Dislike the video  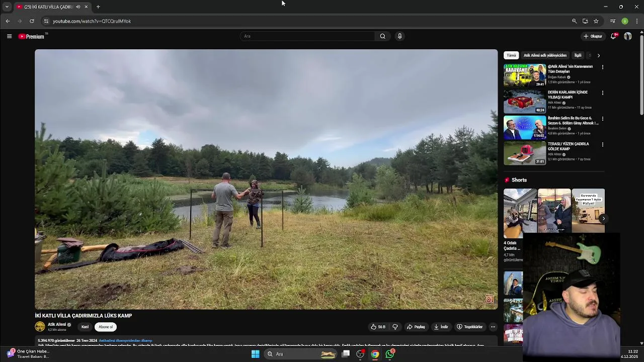395,327
